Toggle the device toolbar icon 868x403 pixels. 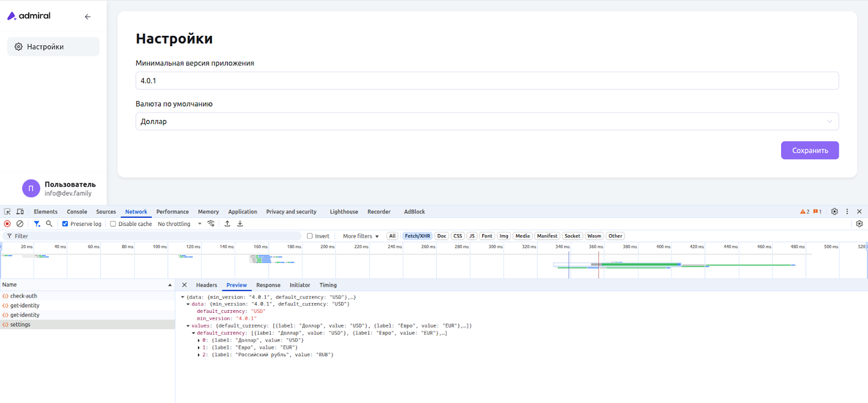20,212
